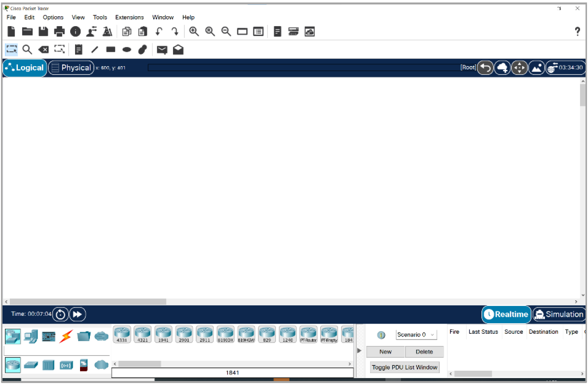Pick the Add Simple PDU envelope
The height and width of the screenshot is (385, 588).
click(x=162, y=49)
